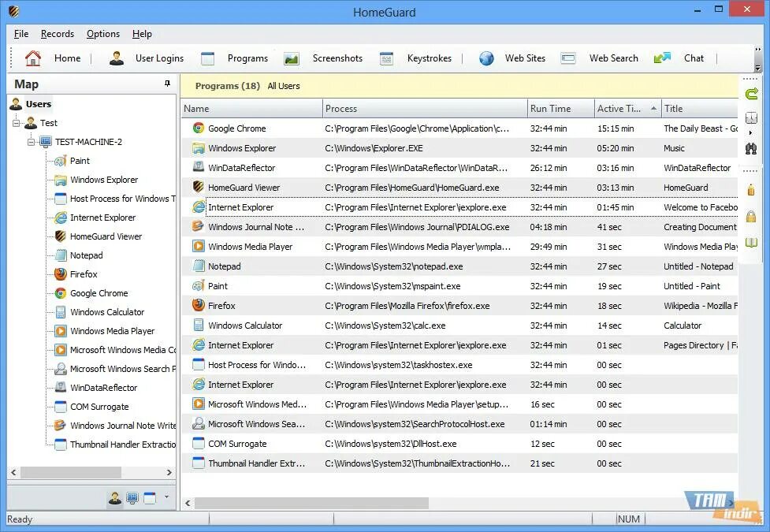Select the COM Surrogate list row

tap(459, 444)
